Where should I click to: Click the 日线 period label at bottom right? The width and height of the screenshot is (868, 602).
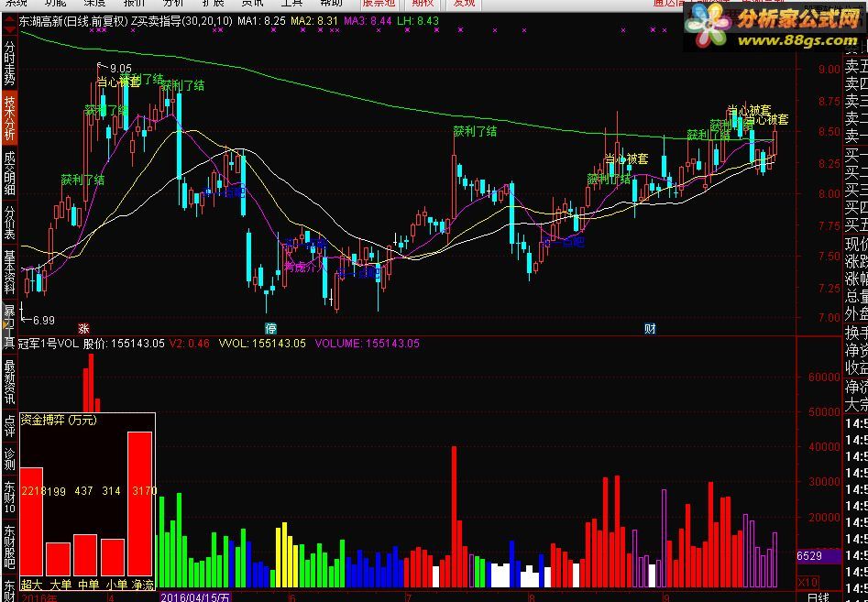click(x=819, y=597)
